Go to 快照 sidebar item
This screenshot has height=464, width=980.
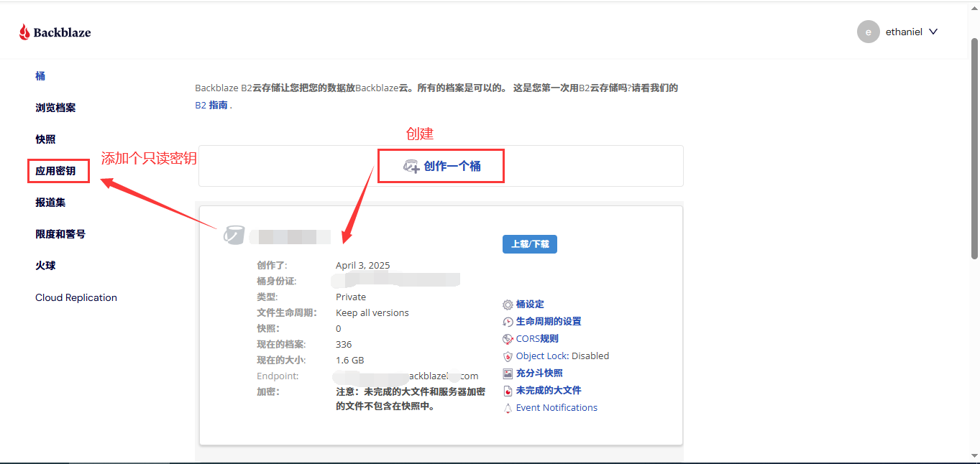[45, 139]
